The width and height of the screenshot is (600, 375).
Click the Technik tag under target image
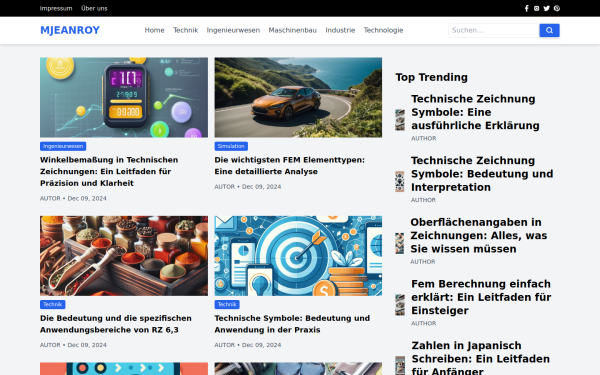pos(227,305)
